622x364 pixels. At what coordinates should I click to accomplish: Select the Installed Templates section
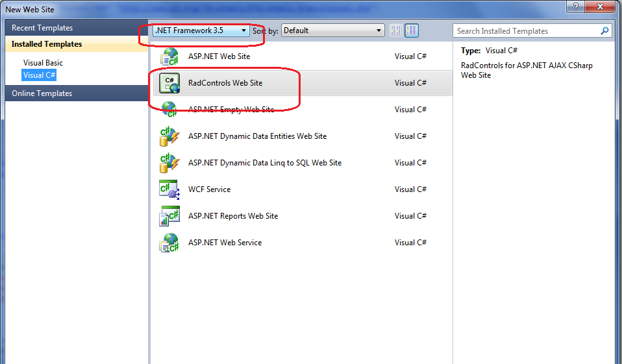point(77,44)
